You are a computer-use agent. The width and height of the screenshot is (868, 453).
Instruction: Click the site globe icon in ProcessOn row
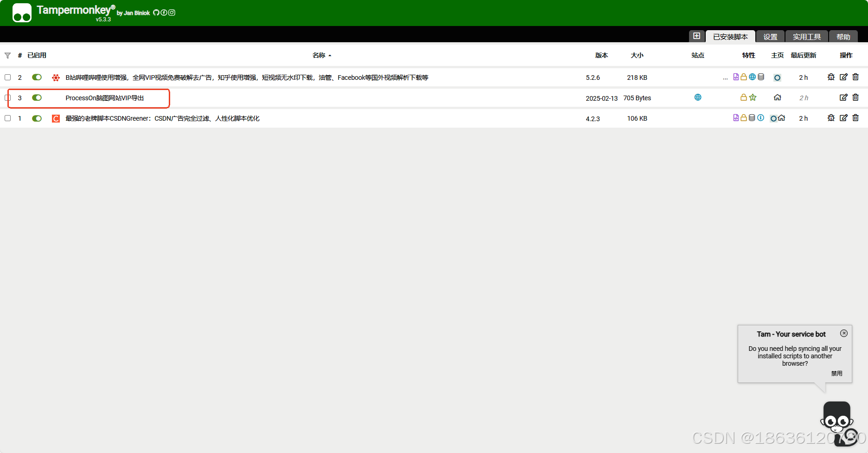point(698,97)
